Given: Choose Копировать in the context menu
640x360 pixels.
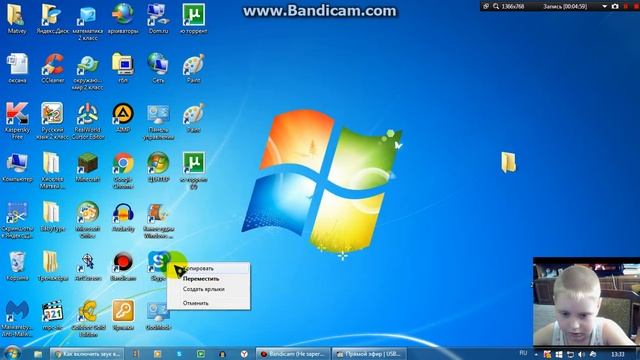Looking at the screenshot, I should click(209, 269).
